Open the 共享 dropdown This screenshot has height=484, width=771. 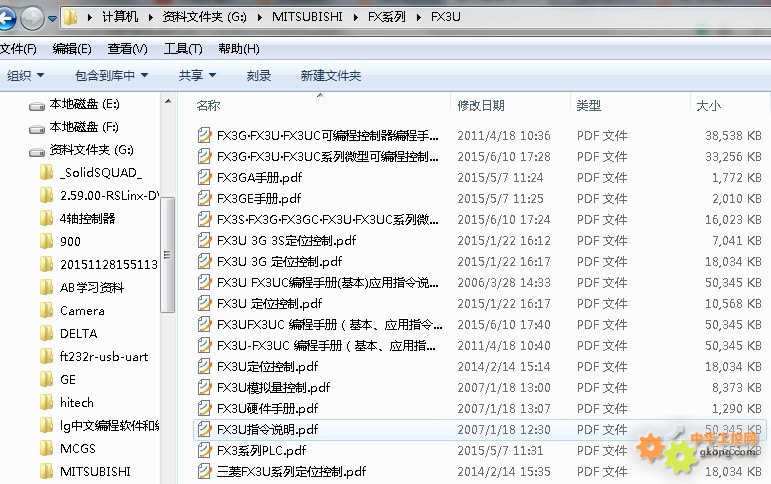[x=198, y=76]
